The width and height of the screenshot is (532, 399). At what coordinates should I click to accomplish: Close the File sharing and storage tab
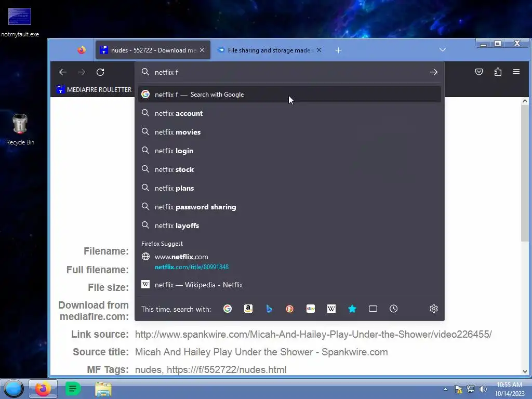click(x=319, y=50)
